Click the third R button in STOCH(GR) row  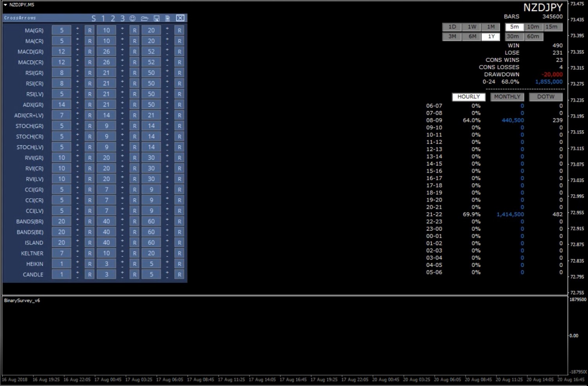coord(179,126)
